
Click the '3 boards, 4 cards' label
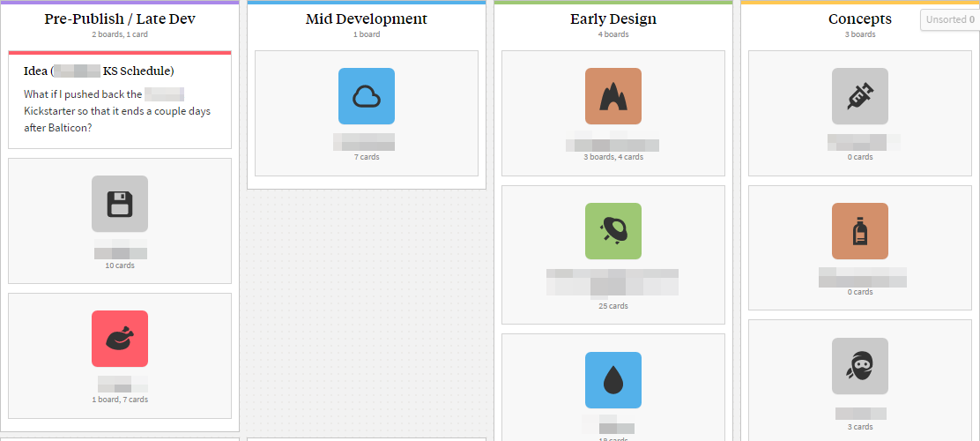point(613,157)
